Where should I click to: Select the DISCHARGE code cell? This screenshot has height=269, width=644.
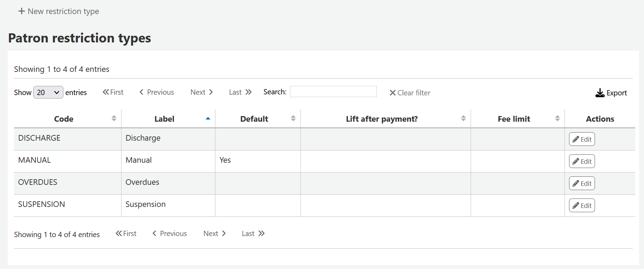click(x=68, y=139)
